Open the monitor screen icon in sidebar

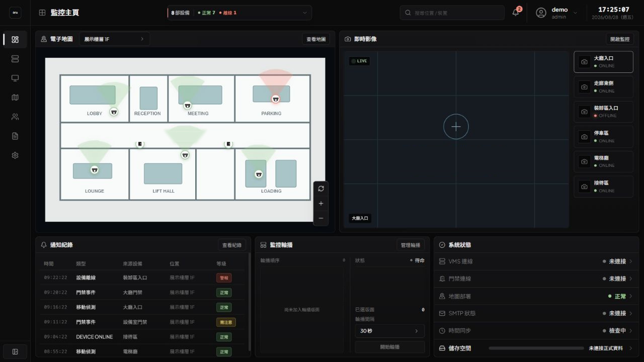click(x=15, y=78)
